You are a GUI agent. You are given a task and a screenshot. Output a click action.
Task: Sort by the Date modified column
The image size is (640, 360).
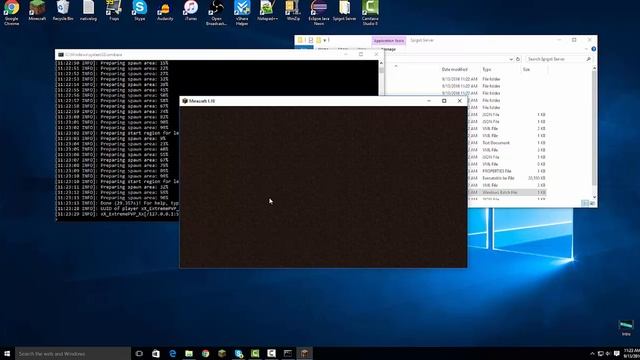point(454,69)
